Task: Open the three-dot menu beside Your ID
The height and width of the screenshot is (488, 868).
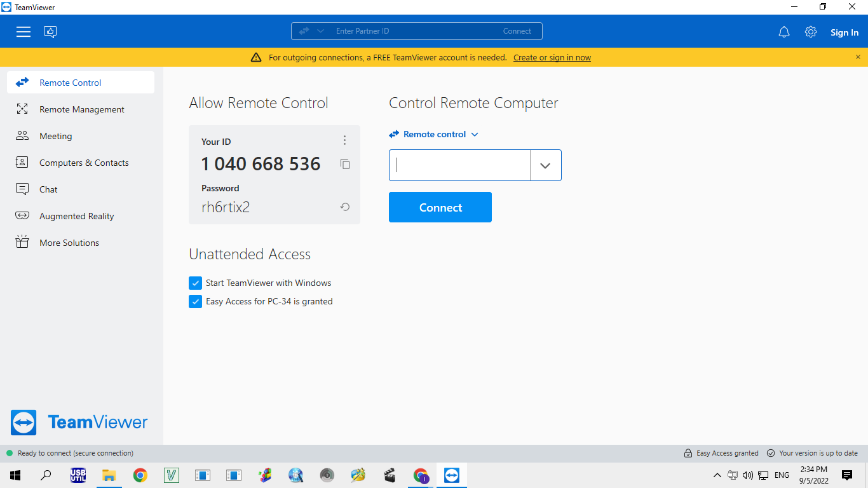Action: coord(344,140)
